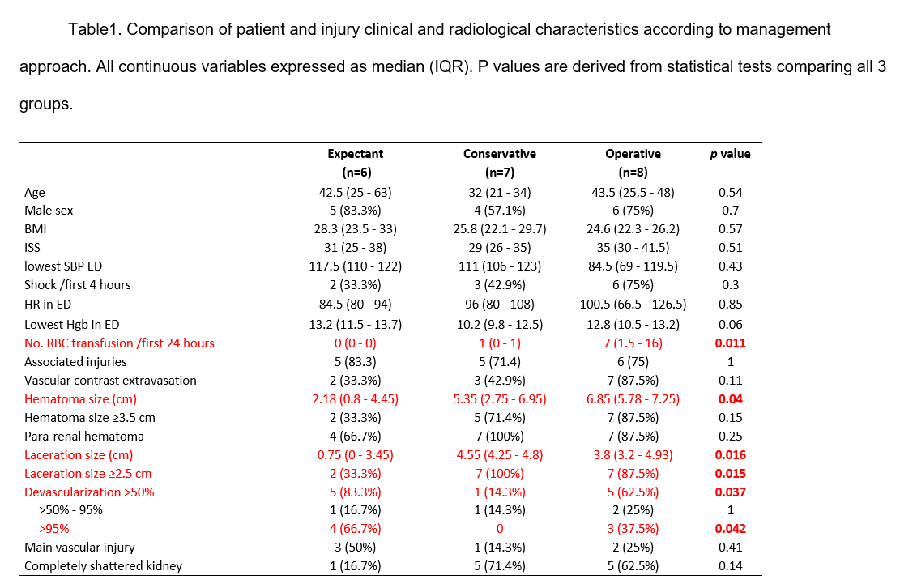Click the red 'Devascularization >50%' row label

click(x=89, y=492)
